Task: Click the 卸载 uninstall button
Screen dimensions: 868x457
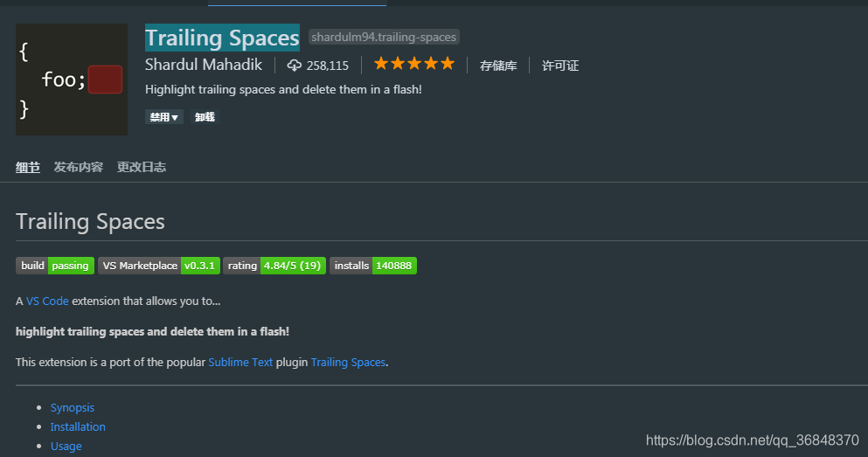Action: tap(205, 117)
